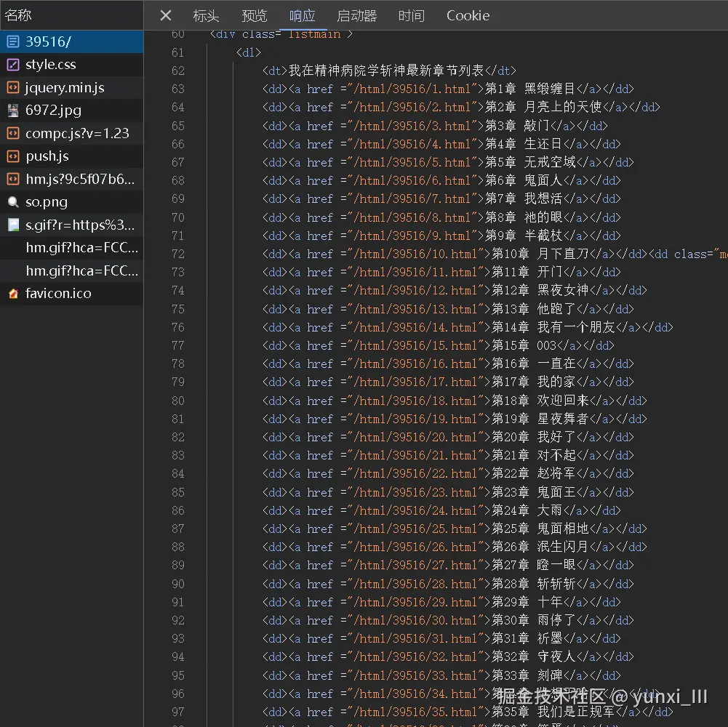The height and width of the screenshot is (727, 728).
Task: Click the code line 第20章 我好了
Action: 448,437
